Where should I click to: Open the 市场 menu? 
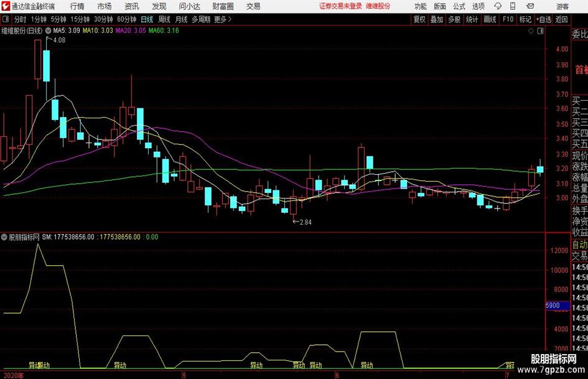coord(105,6)
